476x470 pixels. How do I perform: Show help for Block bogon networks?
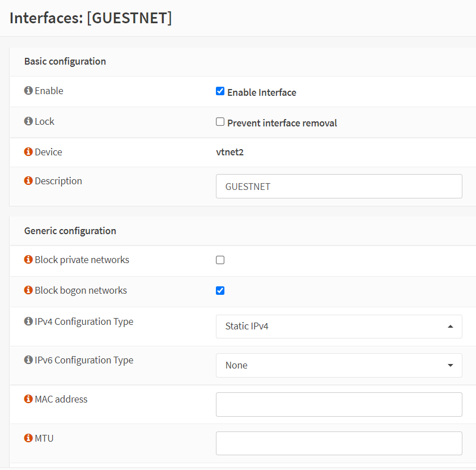[x=28, y=290]
